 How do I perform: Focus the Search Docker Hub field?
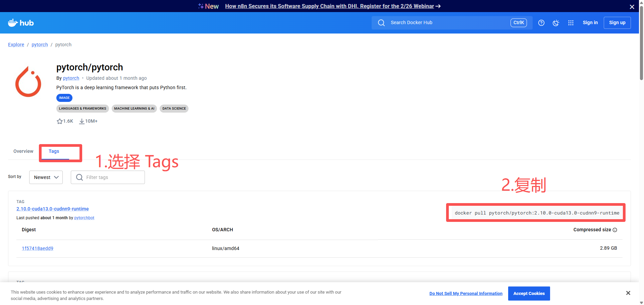click(452, 23)
